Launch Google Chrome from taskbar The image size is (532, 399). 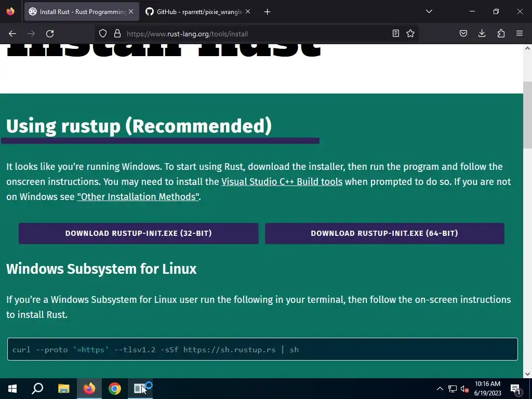tap(115, 389)
